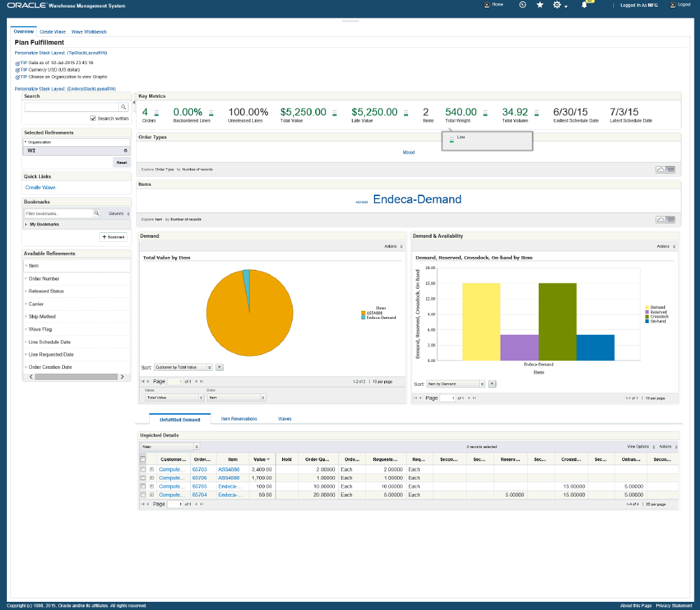
Task: Open the notifications bell icon
Action: tap(584, 5)
